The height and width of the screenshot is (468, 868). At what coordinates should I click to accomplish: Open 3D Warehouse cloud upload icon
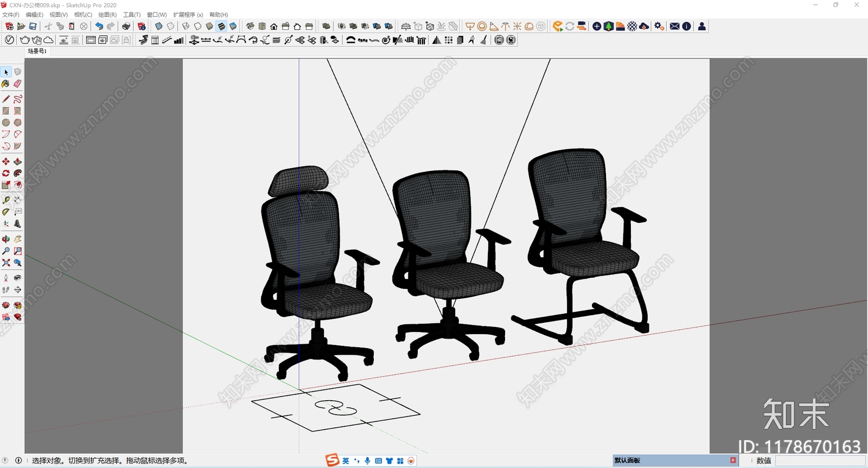(x=644, y=26)
